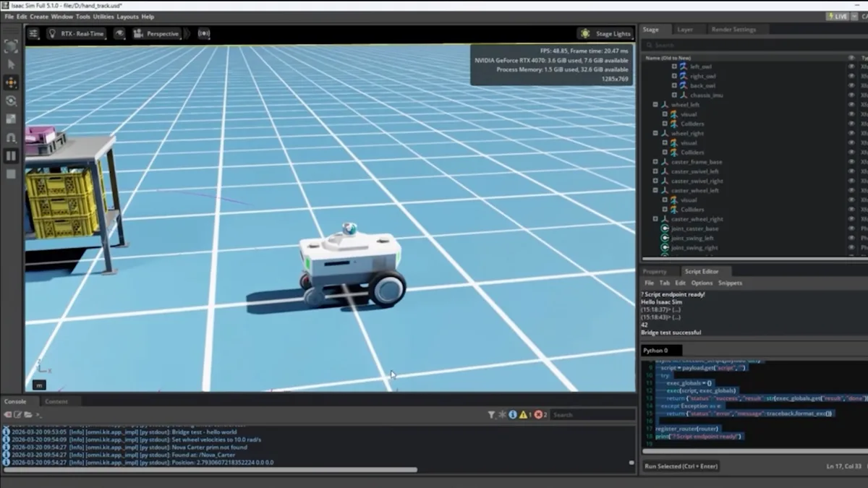Collapse the caster_wheel_left prim
Image resolution: width=868 pixels, height=488 pixels.
(x=655, y=190)
